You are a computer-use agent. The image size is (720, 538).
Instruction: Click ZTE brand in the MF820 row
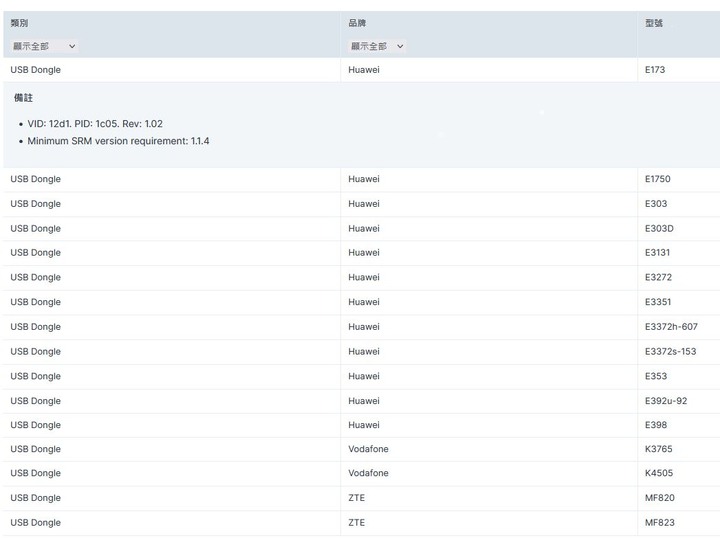(356, 498)
